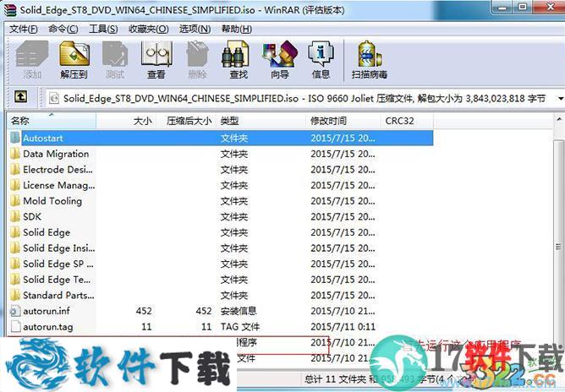Image resolution: width=565 pixels, height=392 pixels.
Task: Select the Data Migration folder
Action: click(x=56, y=154)
